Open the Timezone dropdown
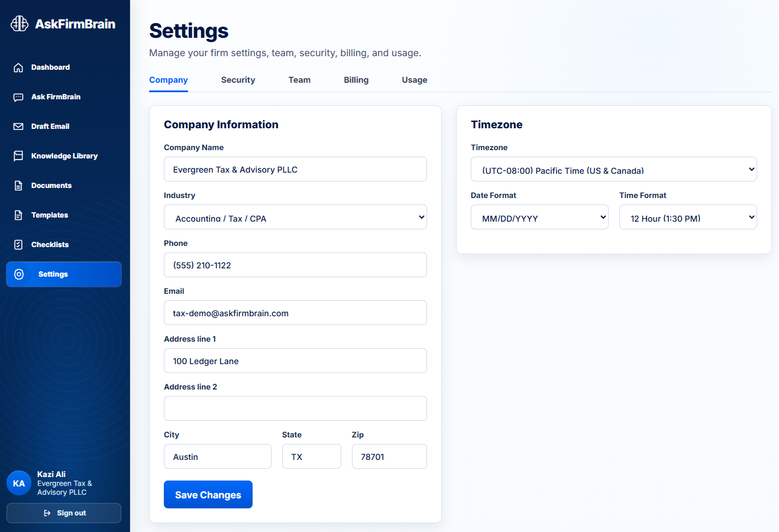779x532 pixels. [x=614, y=169]
